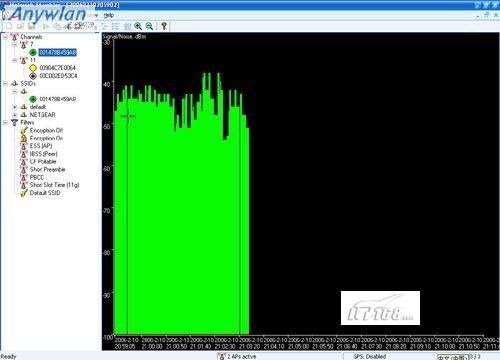500x360 pixels.
Task: Click the zoom out magnifier icon
Action: point(149,26)
